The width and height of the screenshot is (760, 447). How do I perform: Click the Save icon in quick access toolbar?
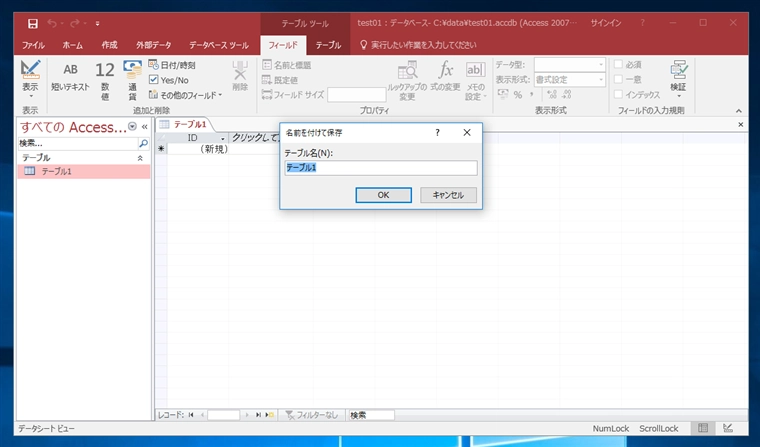point(32,23)
